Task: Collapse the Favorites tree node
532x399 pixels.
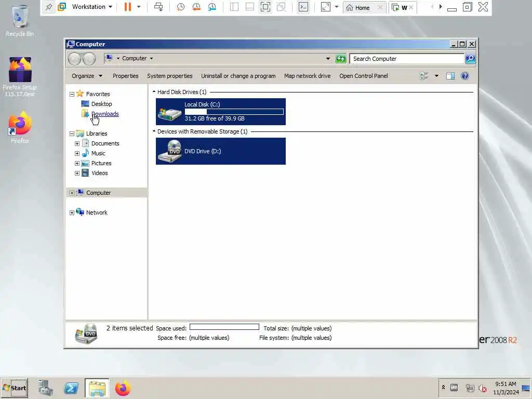Action: pos(72,95)
